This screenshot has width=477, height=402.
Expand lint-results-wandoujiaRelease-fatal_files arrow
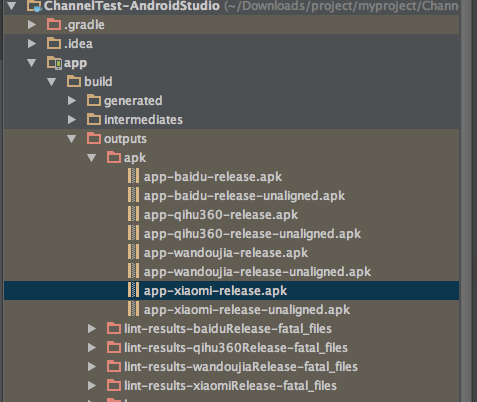(92, 367)
